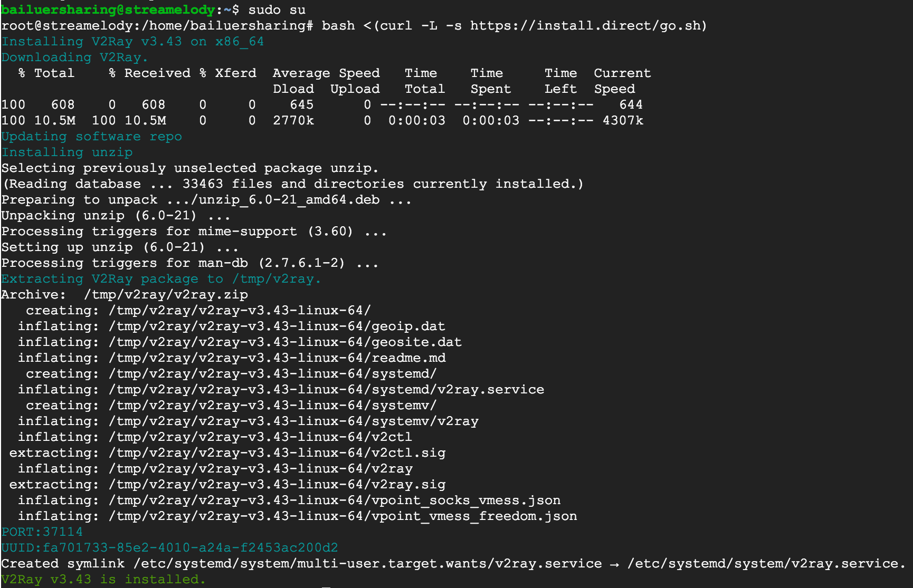The height and width of the screenshot is (588, 913).
Task: Click 'Extracting V2Ray package to /tmp/v2ray.' line
Action: click(161, 279)
